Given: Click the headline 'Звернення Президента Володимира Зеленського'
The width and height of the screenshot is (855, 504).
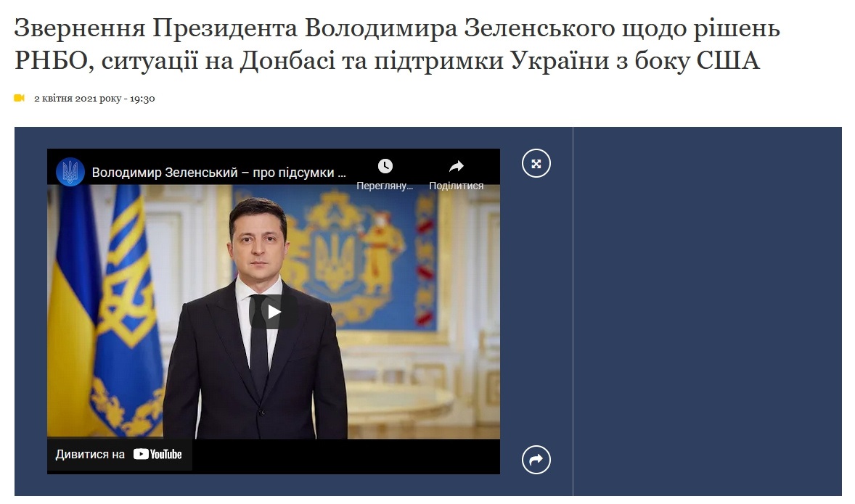Looking at the screenshot, I should pyautogui.click(x=314, y=28).
